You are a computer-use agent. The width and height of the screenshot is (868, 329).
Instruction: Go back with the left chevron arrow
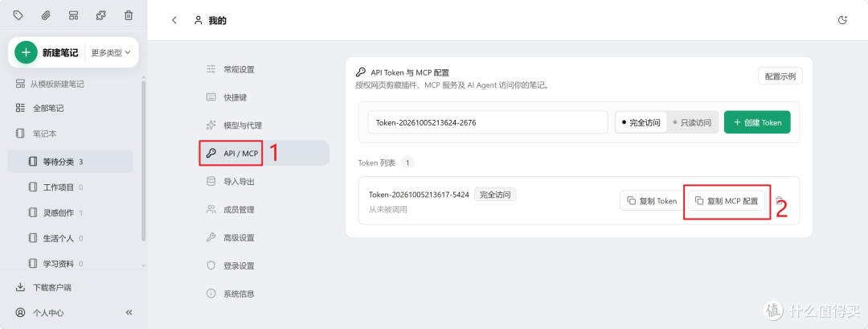pyautogui.click(x=174, y=20)
